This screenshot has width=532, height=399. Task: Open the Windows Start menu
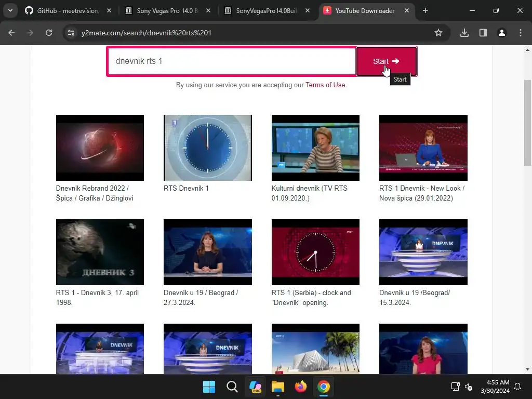click(x=209, y=387)
